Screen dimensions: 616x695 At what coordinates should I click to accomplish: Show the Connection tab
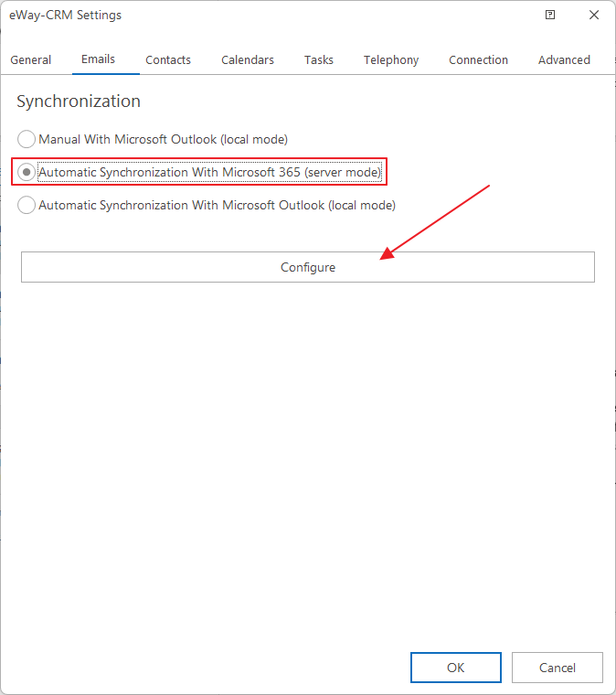(x=478, y=59)
